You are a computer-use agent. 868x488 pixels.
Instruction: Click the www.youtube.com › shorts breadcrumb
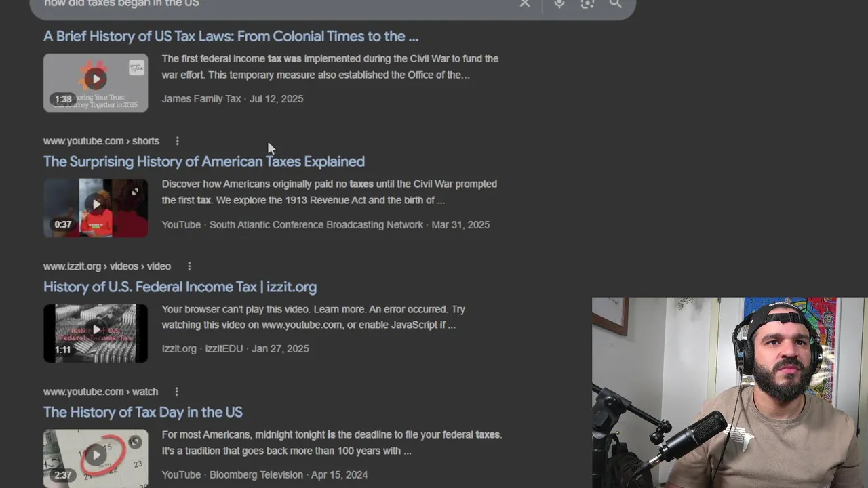(x=101, y=141)
